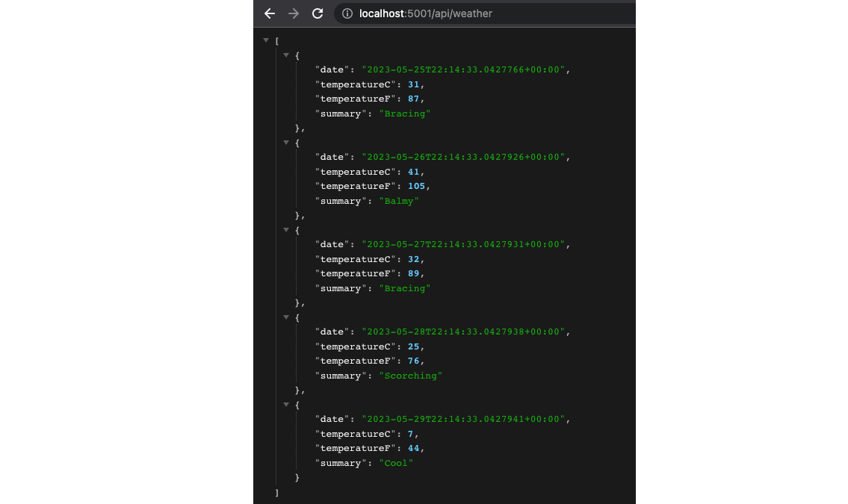Click temperatureF value 76

pos(414,361)
